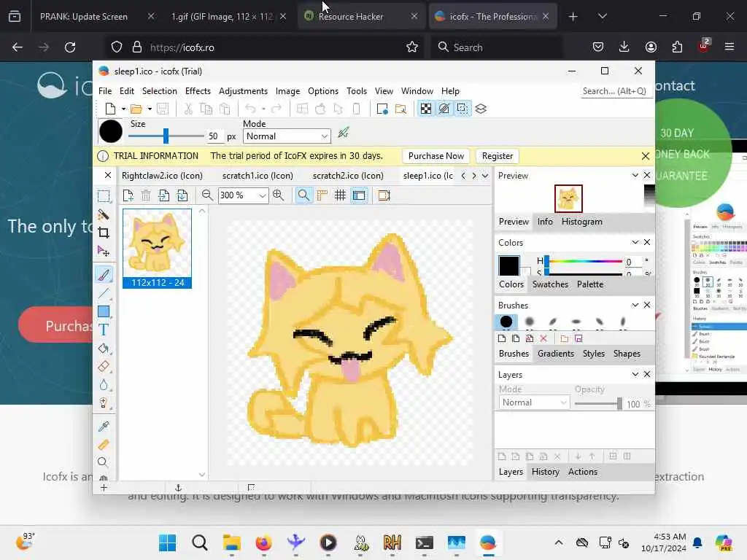Viewport: 747px width, 560px height.
Task: Select the dodge lightbulb tool
Action: tap(104, 402)
